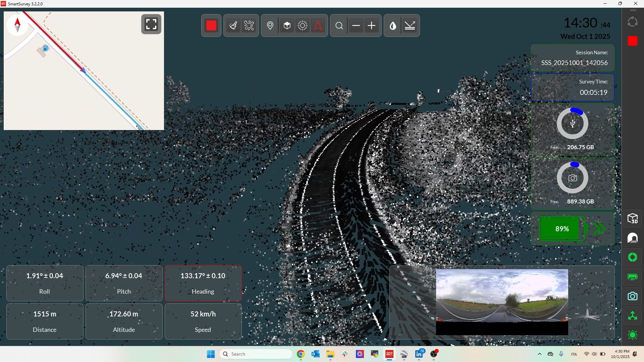Click the zoom in plus button
Image resolution: width=644 pixels, height=362 pixels.
click(372, 25)
